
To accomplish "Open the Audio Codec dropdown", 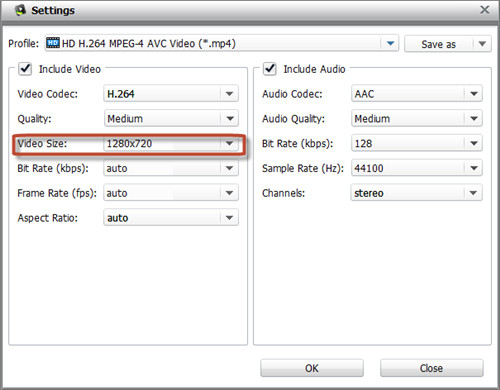I will (417, 94).
